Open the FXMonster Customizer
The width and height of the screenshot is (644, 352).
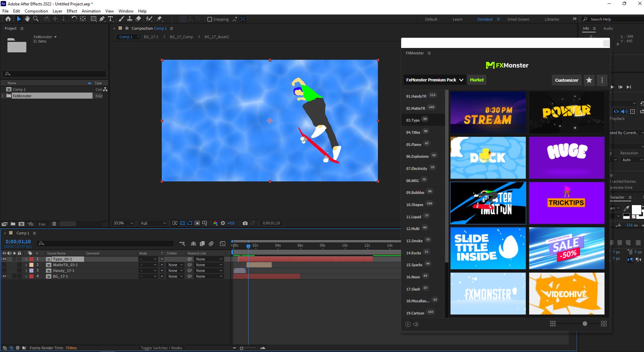(x=567, y=80)
